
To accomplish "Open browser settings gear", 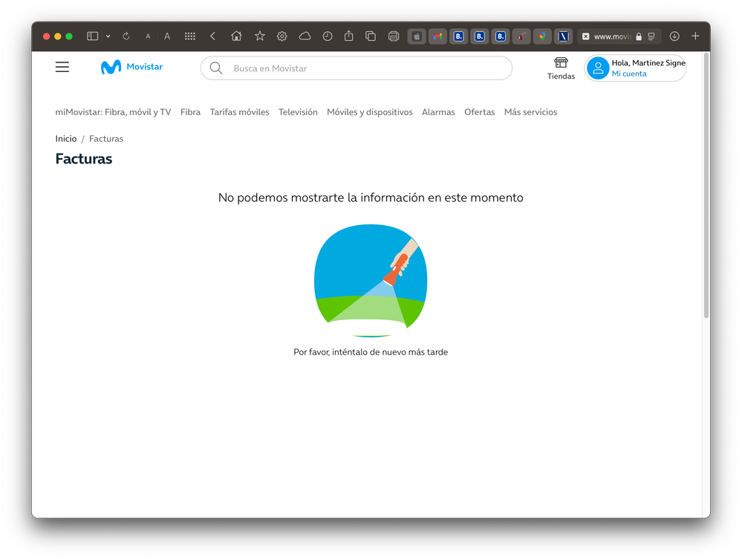I will click(x=281, y=36).
